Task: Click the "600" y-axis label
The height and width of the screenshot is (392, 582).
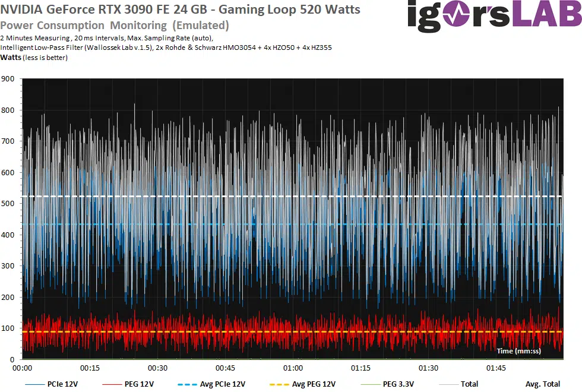Action: coord(8,172)
